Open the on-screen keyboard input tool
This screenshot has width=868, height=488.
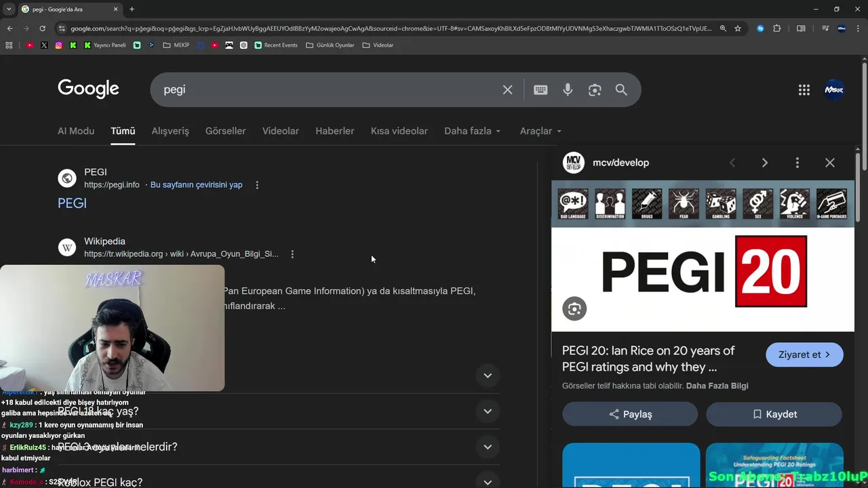[x=540, y=89]
